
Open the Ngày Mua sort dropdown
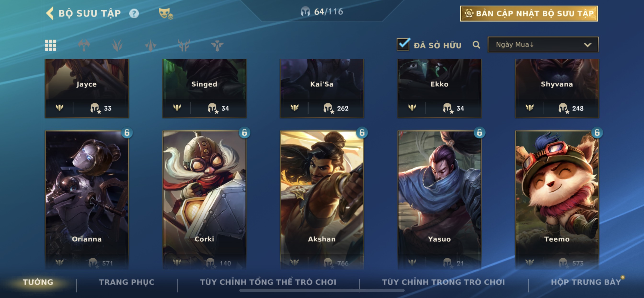point(543,45)
